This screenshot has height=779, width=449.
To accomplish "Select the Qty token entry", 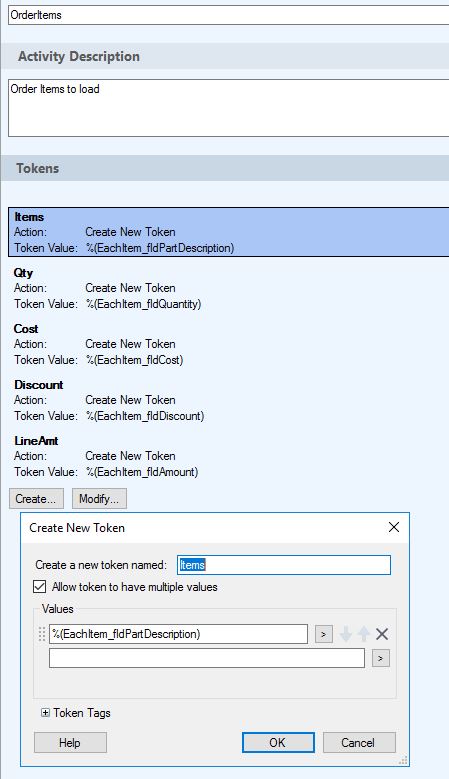I will click(x=228, y=288).
